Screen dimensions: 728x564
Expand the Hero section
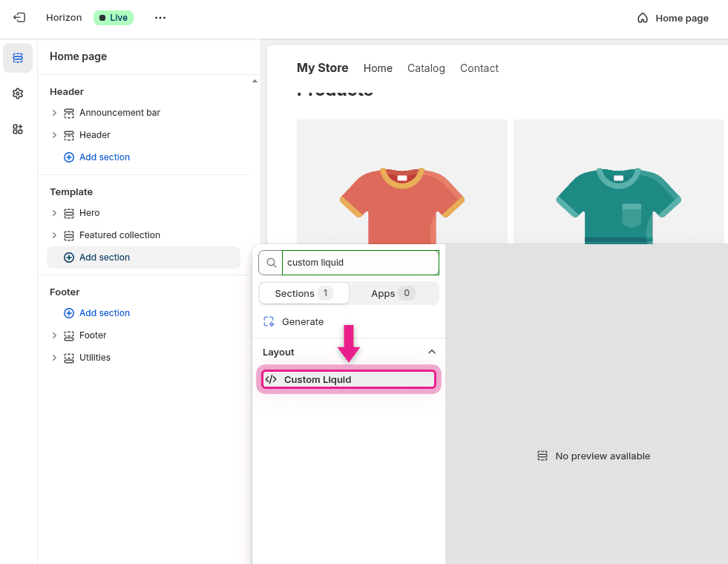pyautogui.click(x=53, y=213)
